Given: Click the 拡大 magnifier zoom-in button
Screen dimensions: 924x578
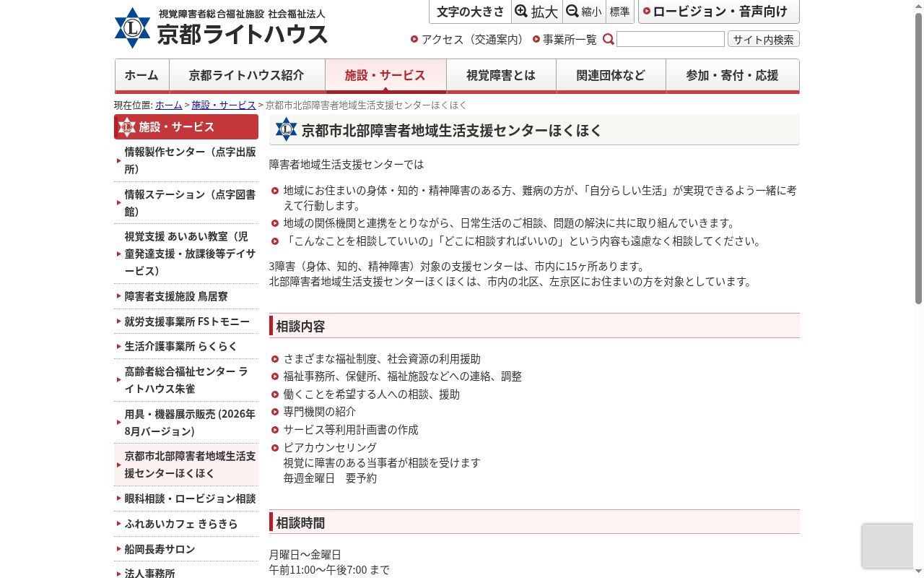Looking at the screenshot, I should (536, 12).
